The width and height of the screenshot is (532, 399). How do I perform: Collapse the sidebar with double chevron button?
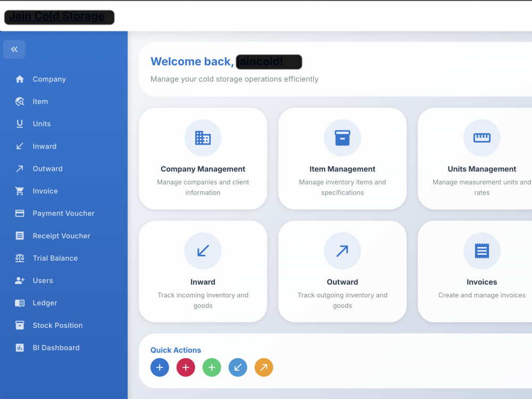pyautogui.click(x=14, y=49)
